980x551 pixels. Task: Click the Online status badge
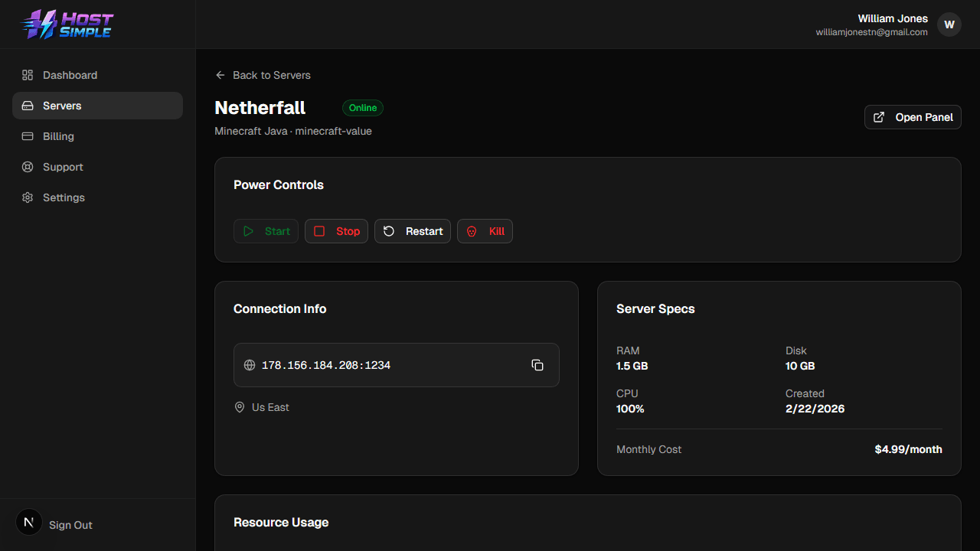pos(362,108)
